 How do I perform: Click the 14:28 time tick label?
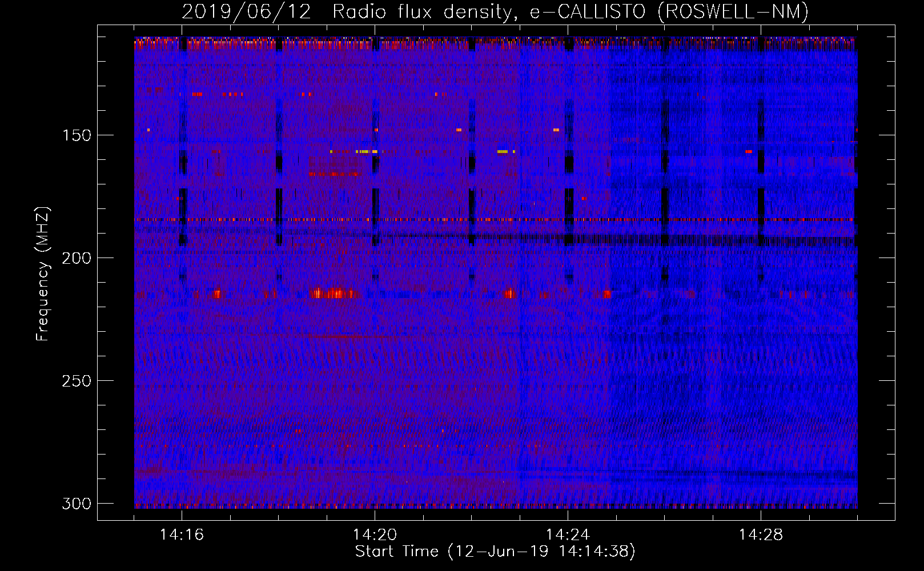pyautogui.click(x=761, y=535)
